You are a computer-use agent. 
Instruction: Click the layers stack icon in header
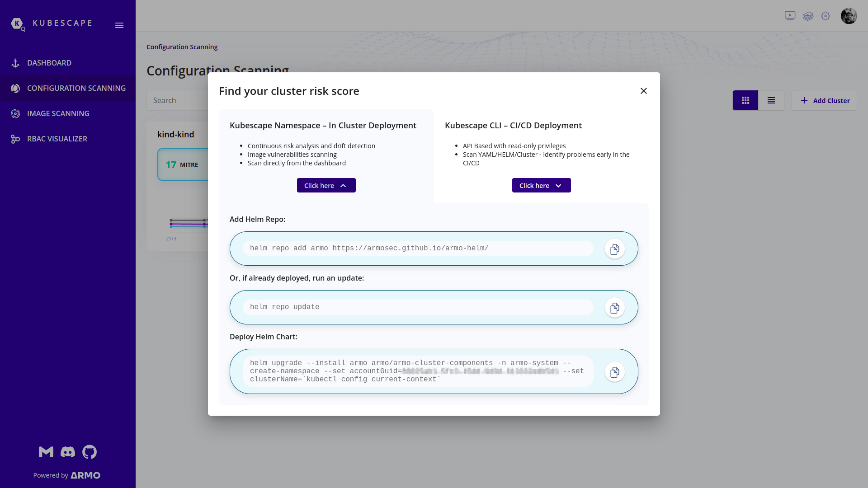pyautogui.click(x=808, y=16)
